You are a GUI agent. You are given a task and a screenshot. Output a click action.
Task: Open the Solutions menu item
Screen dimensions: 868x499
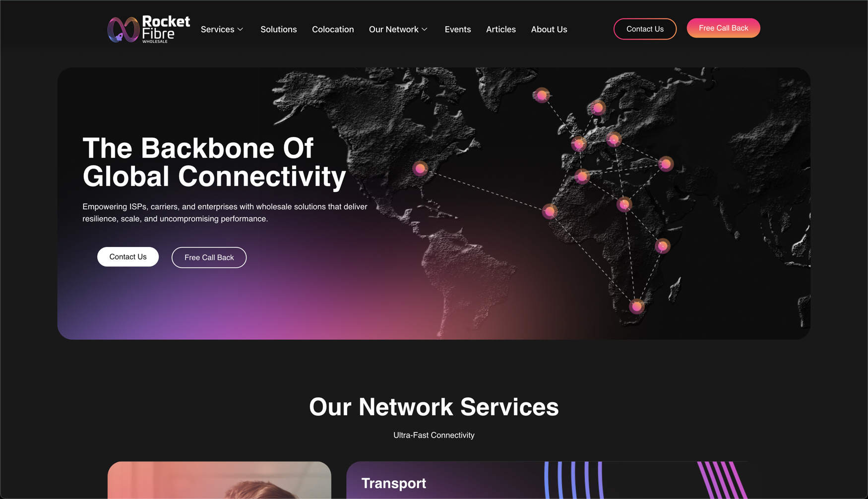point(279,29)
